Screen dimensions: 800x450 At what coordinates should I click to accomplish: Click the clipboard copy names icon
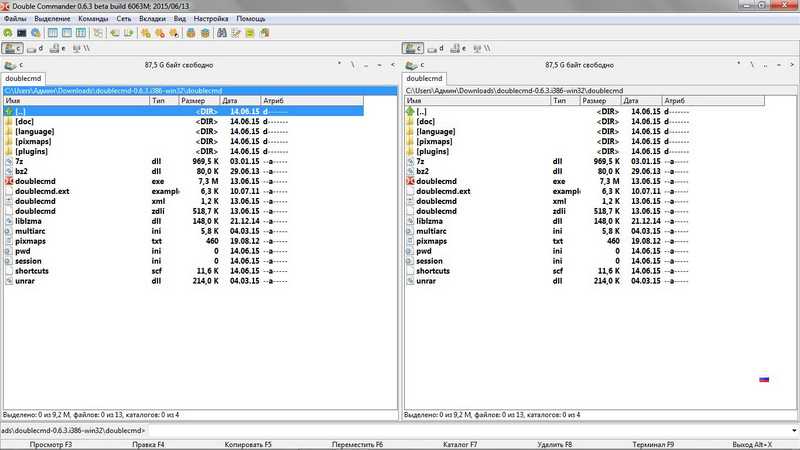tap(264, 33)
